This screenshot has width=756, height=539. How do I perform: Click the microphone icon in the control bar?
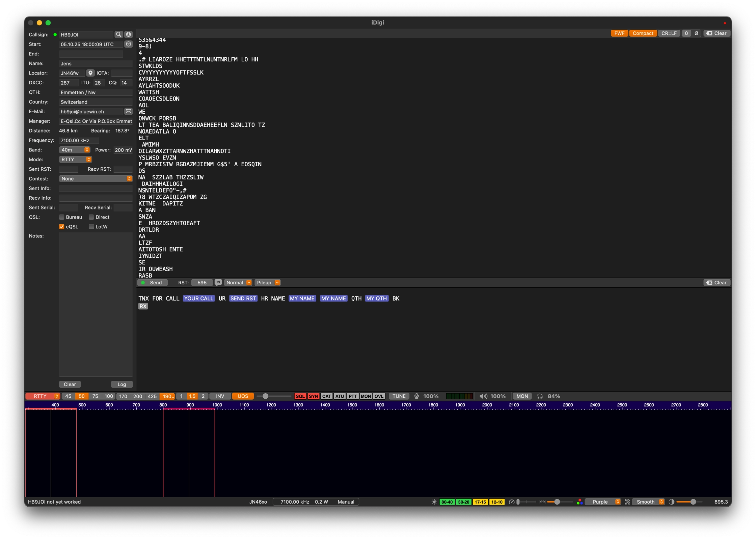(x=416, y=396)
